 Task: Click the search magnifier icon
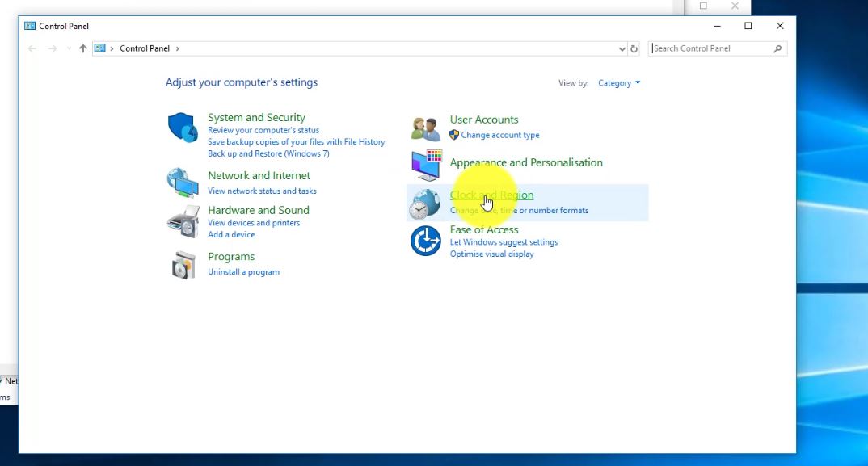[777, 48]
